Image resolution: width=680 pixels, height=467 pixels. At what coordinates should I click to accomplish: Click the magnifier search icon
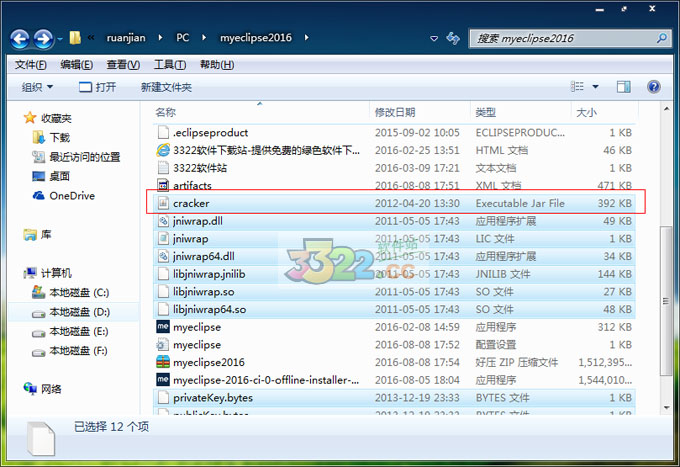662,38
